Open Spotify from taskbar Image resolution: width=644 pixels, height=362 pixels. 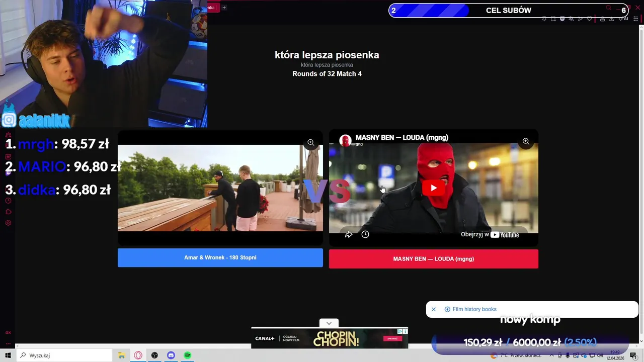click(187, 355)
